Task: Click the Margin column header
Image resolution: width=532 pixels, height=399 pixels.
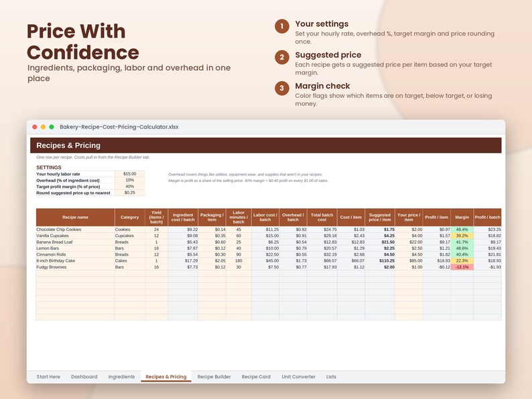Action: coord(462,218)
